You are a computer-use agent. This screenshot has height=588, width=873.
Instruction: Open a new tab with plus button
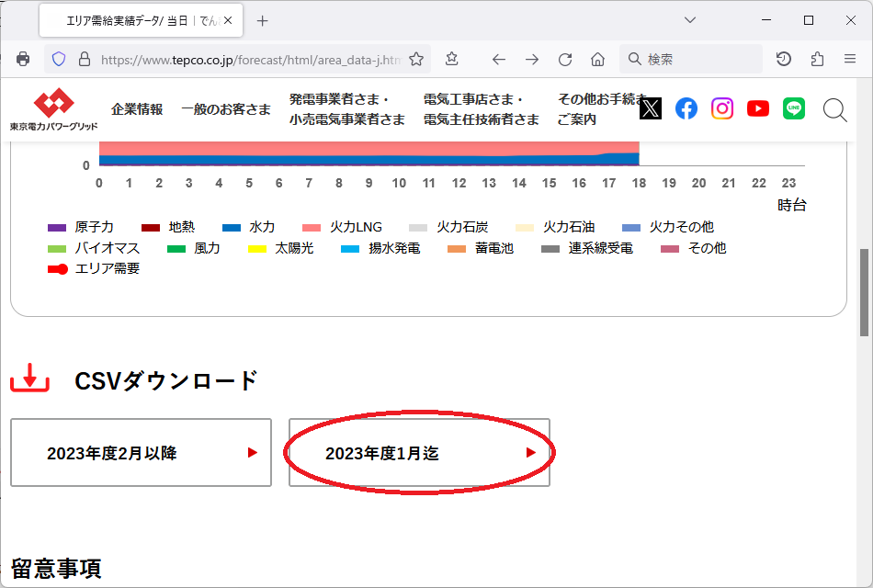click(x=262, y=21)
